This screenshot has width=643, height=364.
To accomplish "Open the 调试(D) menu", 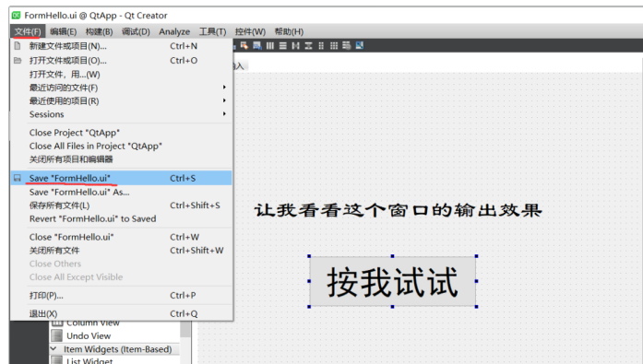I will (136, 31).
